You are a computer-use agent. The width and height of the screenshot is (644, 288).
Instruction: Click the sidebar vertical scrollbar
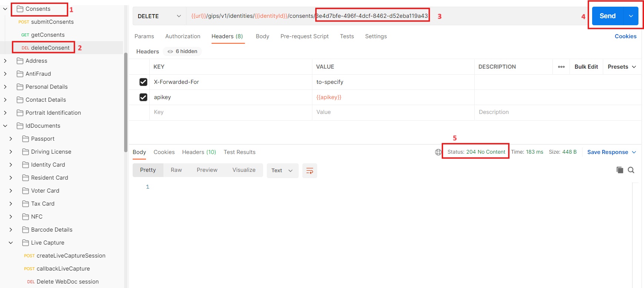pos(126,102)
